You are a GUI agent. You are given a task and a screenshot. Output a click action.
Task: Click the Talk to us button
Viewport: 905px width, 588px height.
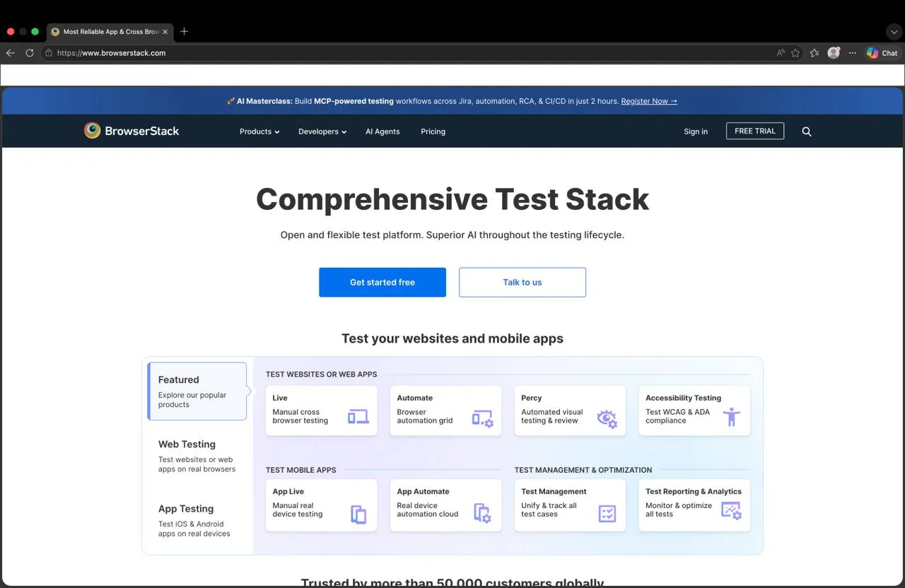pyautogui.click(x=522, y=282)
